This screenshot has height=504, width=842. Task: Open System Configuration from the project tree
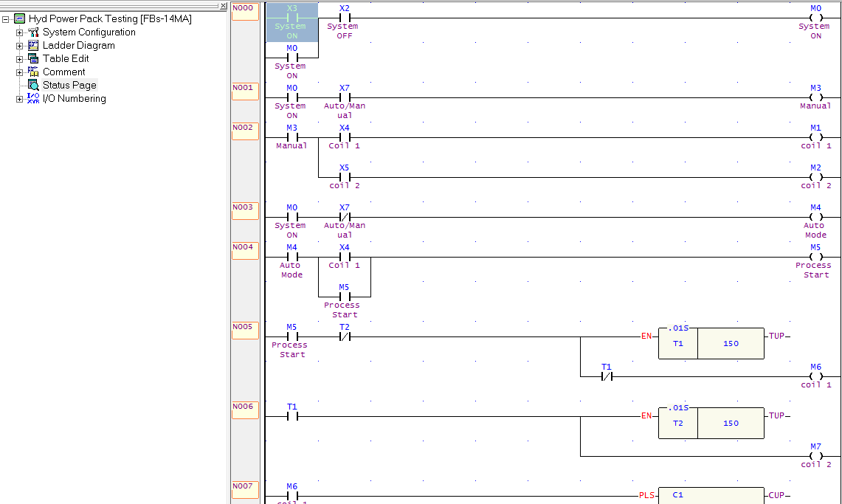pyautogui.click(x=32, y=32)
